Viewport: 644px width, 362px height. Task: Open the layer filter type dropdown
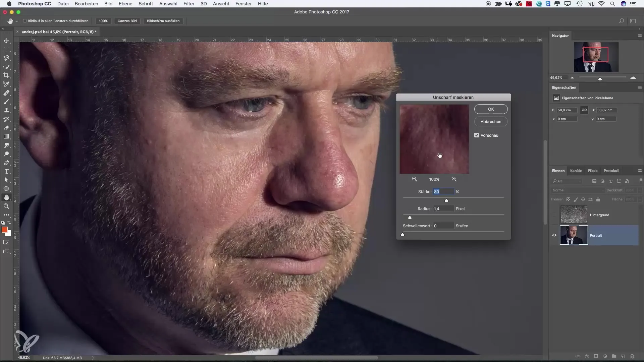(567, 181)
